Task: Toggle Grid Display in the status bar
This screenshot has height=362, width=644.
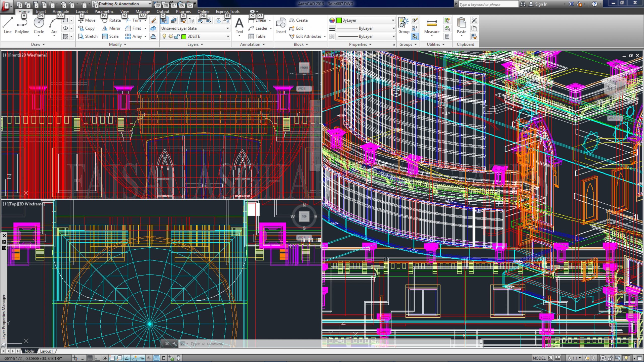Action: [x=89, y=358]
